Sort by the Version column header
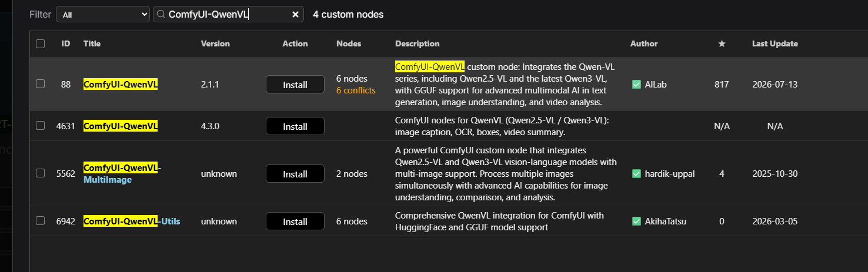Screen dimensions: 868x272 pyautogui.click(x=215, y=43)
